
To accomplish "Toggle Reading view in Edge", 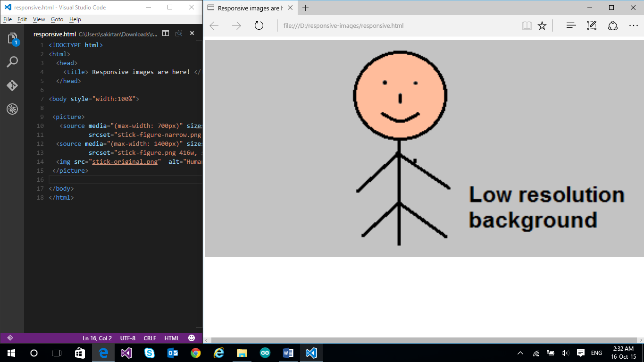I will point(527,26).
